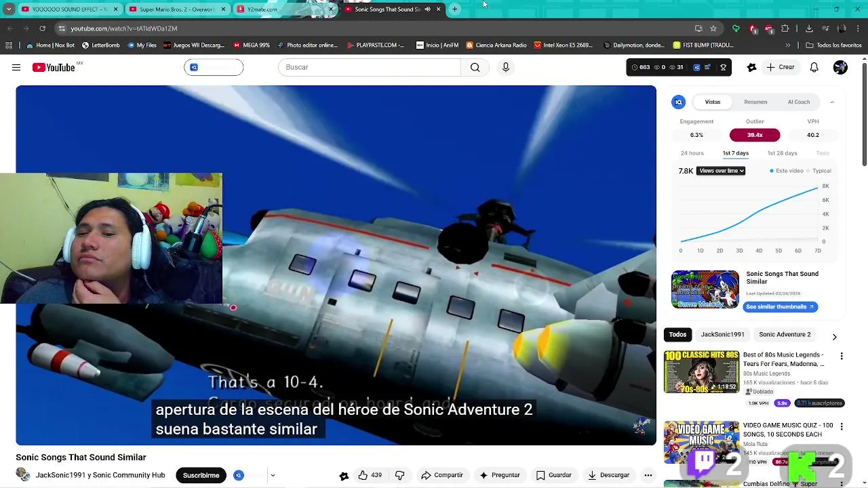Image resolution: width=868 pixels, height=488 pixels.
Task: Click the Preguntar button
Action: pos(499,475)
